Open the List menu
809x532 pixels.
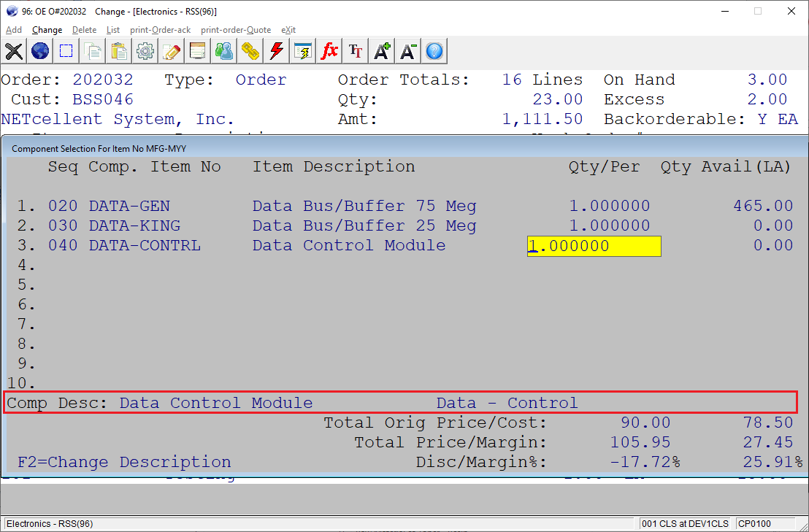[113, 30]
